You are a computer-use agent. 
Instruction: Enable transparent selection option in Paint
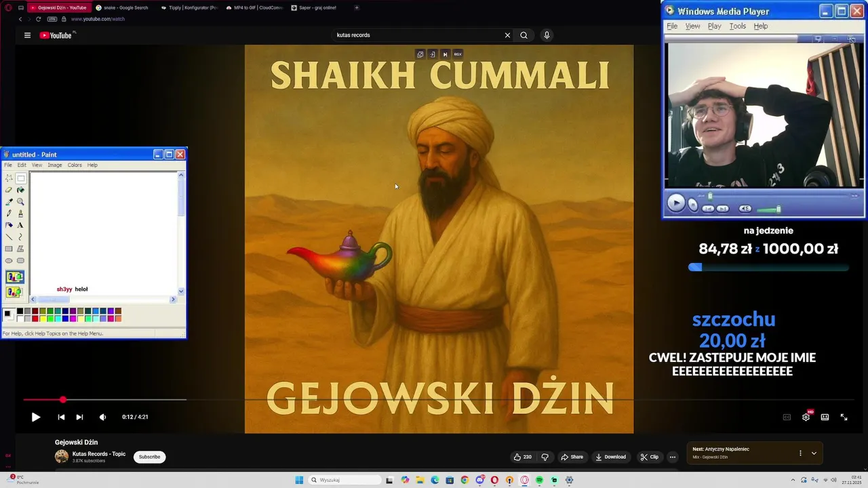click(x=14, y=292)
